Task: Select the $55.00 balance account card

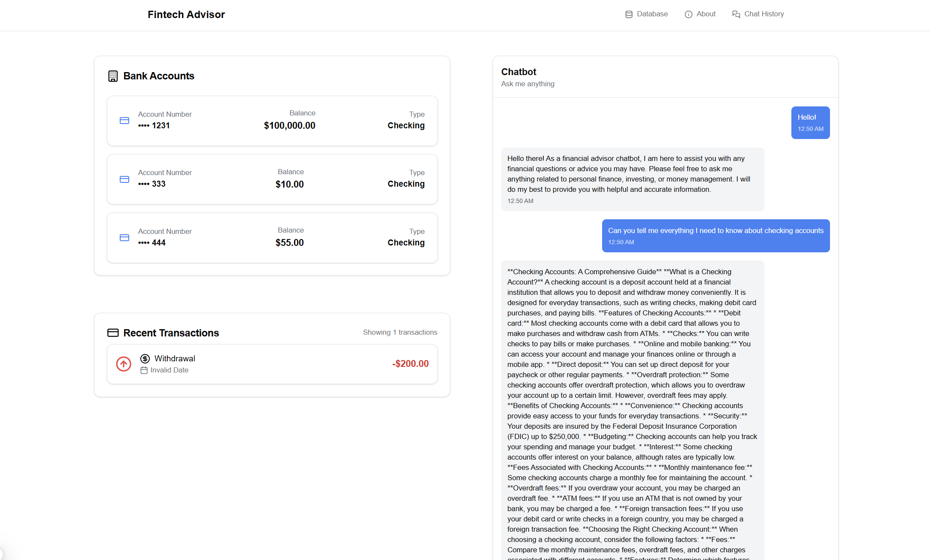Action: (272, 238)
